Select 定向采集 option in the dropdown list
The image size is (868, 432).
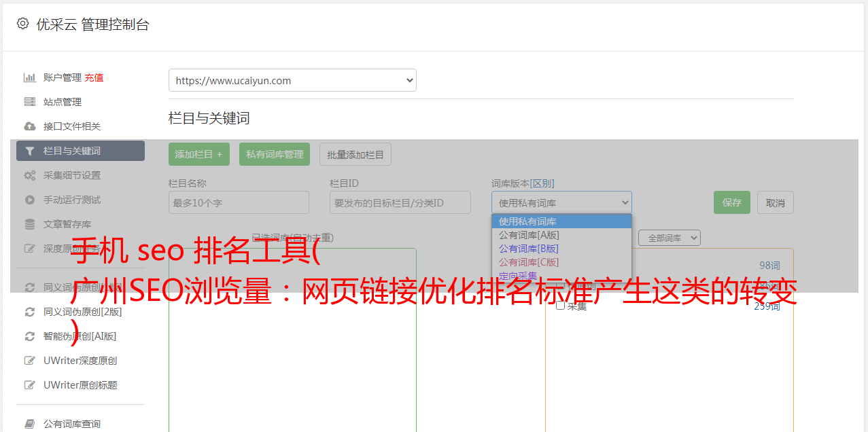(561, 275)
